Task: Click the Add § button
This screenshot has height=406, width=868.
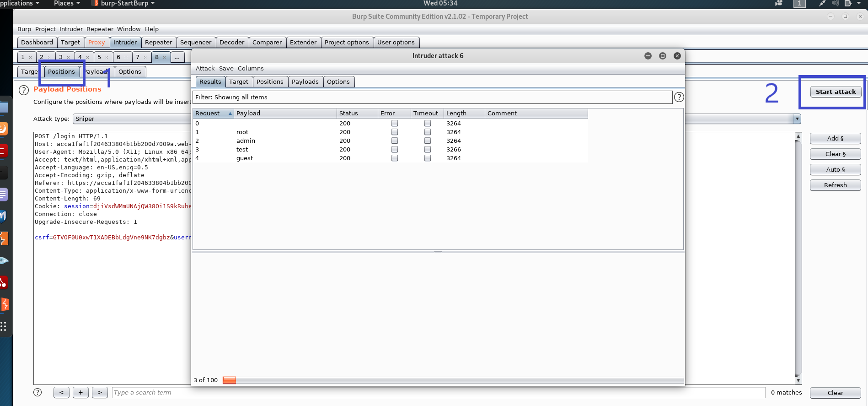Action: pyautogui.click(x=835, y=138)
